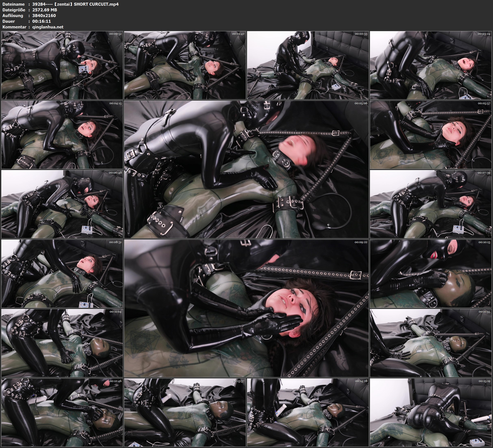Click the qinglanhua.net comment text
Viewport: 493px width, 448px height.
48,27
